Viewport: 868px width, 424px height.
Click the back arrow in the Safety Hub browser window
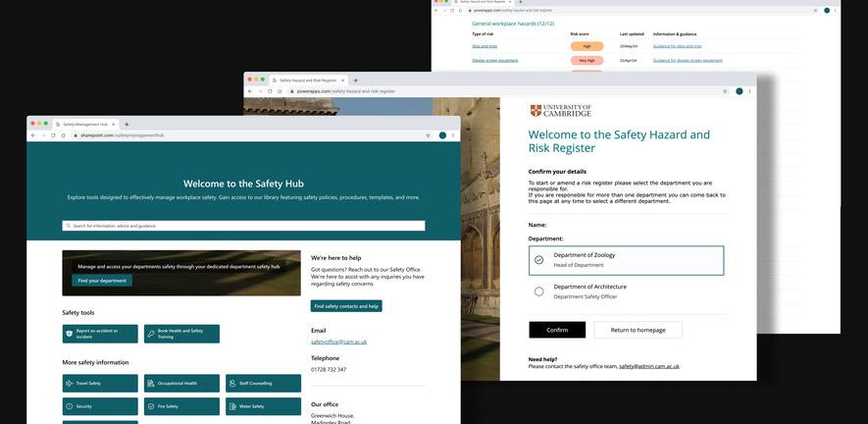point(33,135)
